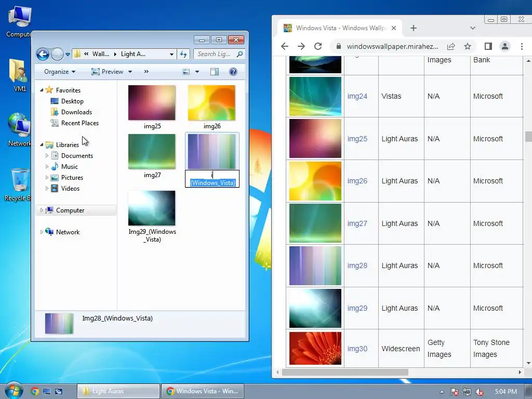The image size is (532, 399).
Task: Change your view icon in Explorer
Action: pyautogui.click(x=186, y=72)
